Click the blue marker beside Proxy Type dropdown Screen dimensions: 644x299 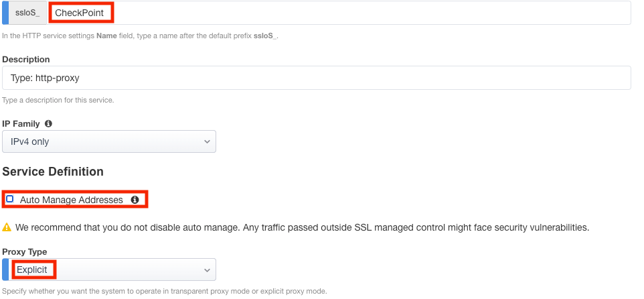coord(5,270)
